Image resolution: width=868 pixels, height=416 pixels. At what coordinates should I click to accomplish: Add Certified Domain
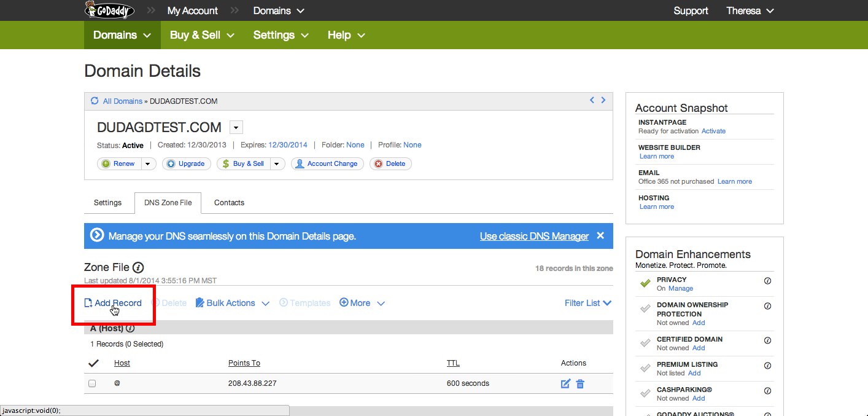pos(699,348)
